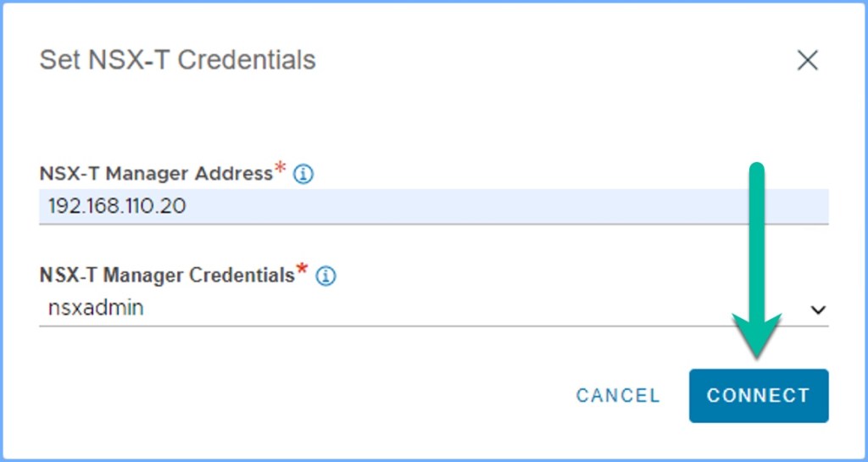The width and height of the screenshot is (868, 462).
Task: Select the nsxadmin value in credentials combo
Action: [96, 309]
